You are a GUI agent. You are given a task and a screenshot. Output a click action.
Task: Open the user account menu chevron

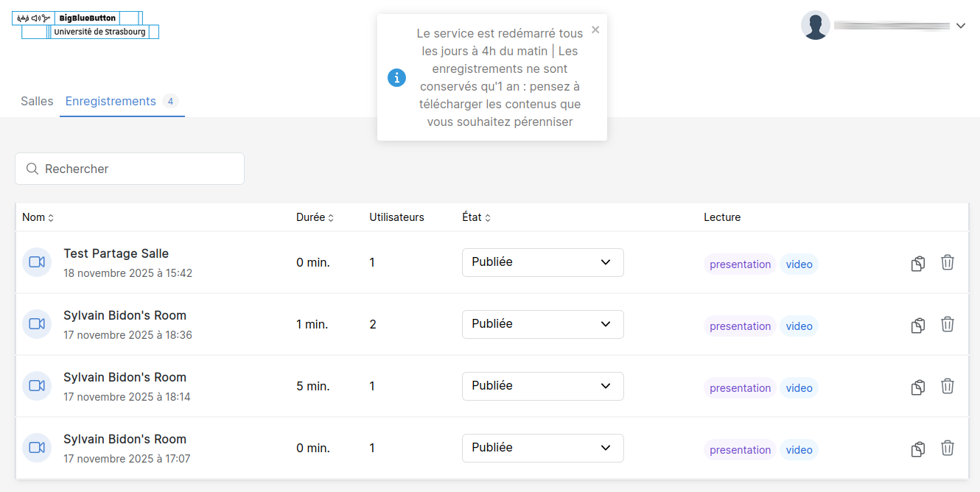coord(960,26)
